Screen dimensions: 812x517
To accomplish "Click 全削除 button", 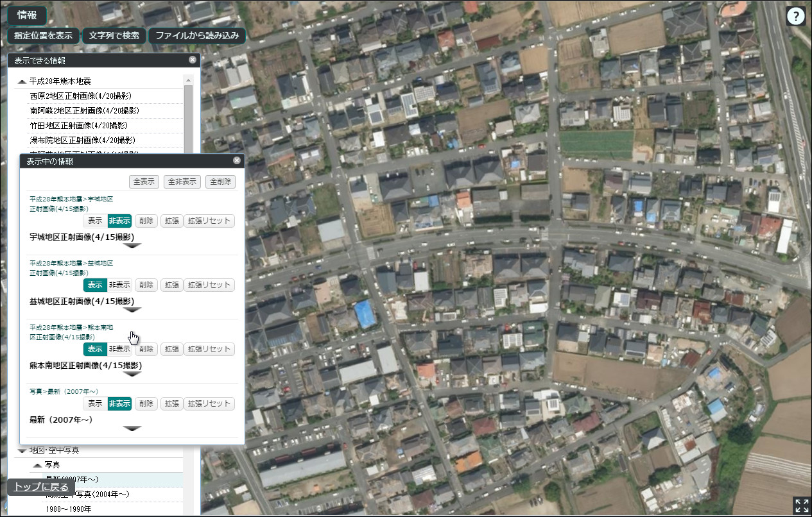I will coord(220,182).
